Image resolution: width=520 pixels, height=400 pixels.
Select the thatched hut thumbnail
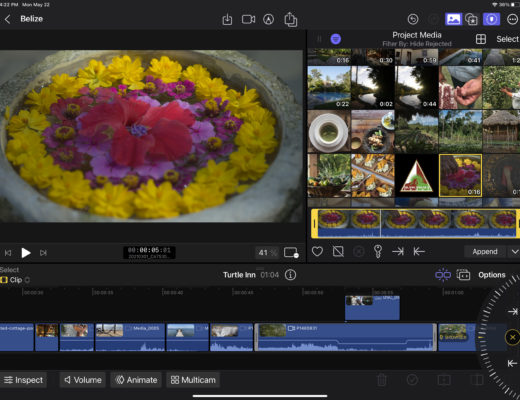click(501, 131)
